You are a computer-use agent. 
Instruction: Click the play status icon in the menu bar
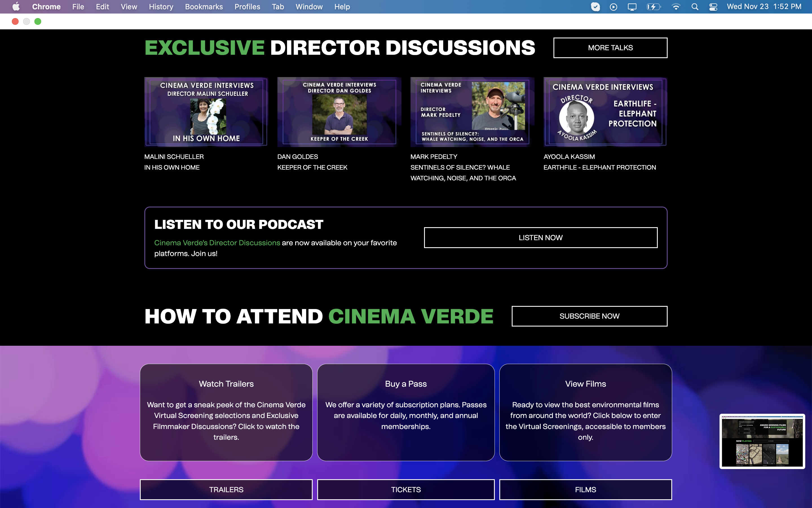tap(613, 7)
